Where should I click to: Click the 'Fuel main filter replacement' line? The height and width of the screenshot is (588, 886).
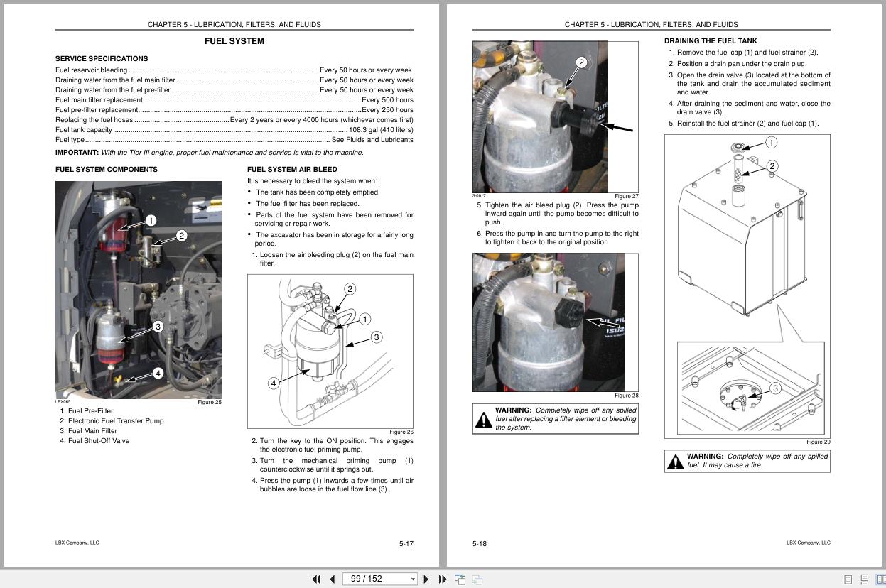(234, 100)
